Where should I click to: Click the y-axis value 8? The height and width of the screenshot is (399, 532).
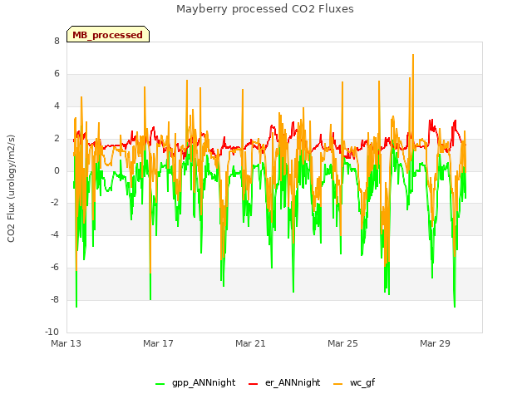coord(57,41)
